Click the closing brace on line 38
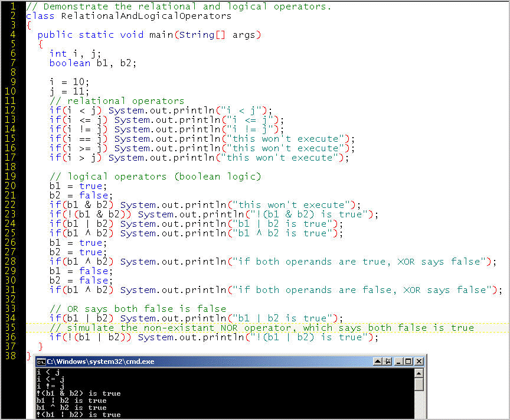The image size is (510, 420). pyautogui.click(x=28, y=356)
